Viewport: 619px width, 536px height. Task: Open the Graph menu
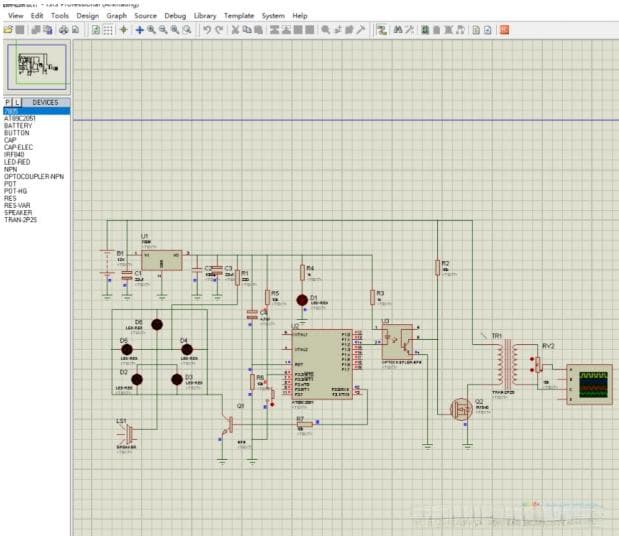coord(116,16)
